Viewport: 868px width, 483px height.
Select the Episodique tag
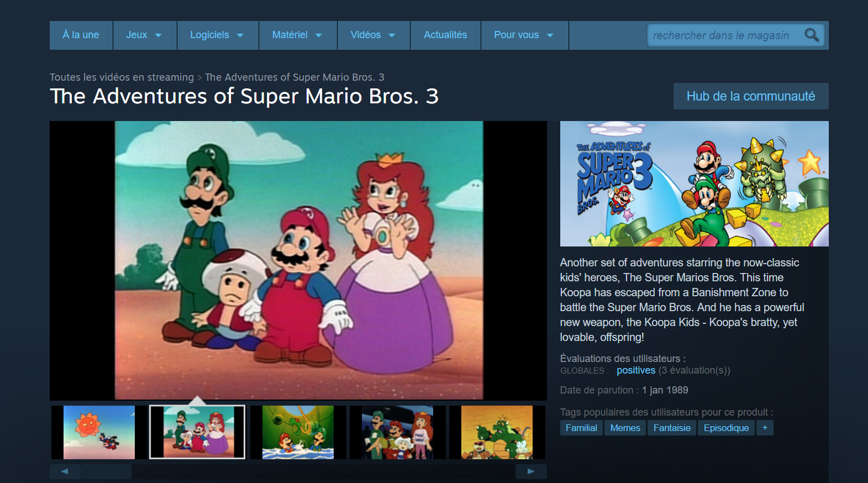(726, 428)
